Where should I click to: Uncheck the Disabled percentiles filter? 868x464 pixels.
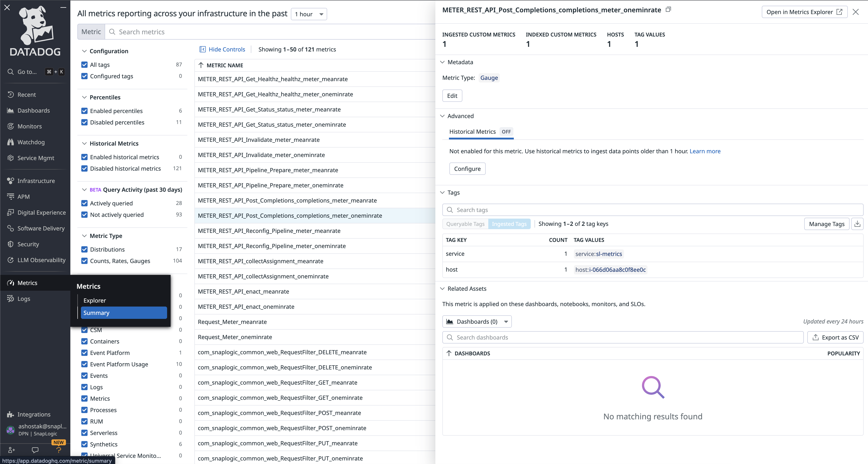point(84,122)
